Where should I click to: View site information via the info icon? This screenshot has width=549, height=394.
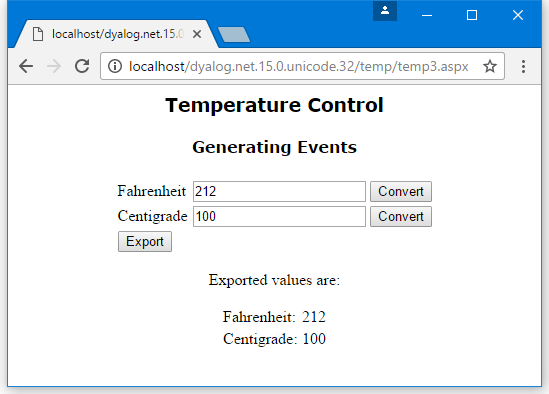tap(115, 66)
